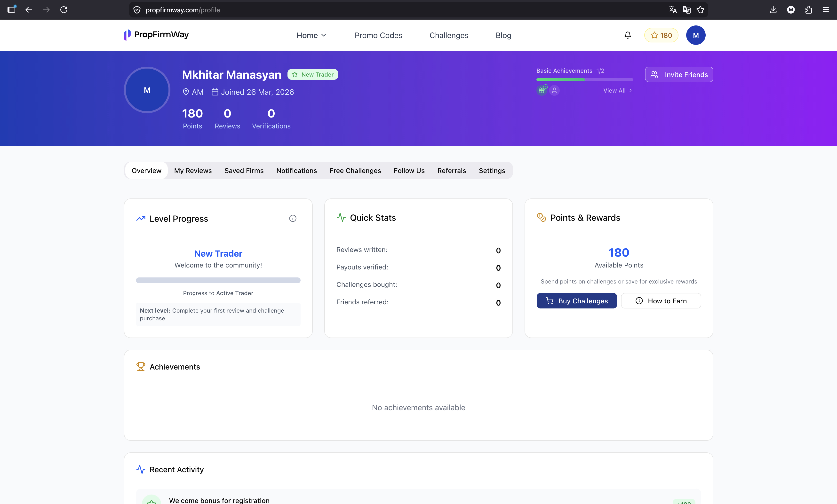Open the M profile avatar menu
This screenshot has width=837, height=504.
click(x=695, y=35)
